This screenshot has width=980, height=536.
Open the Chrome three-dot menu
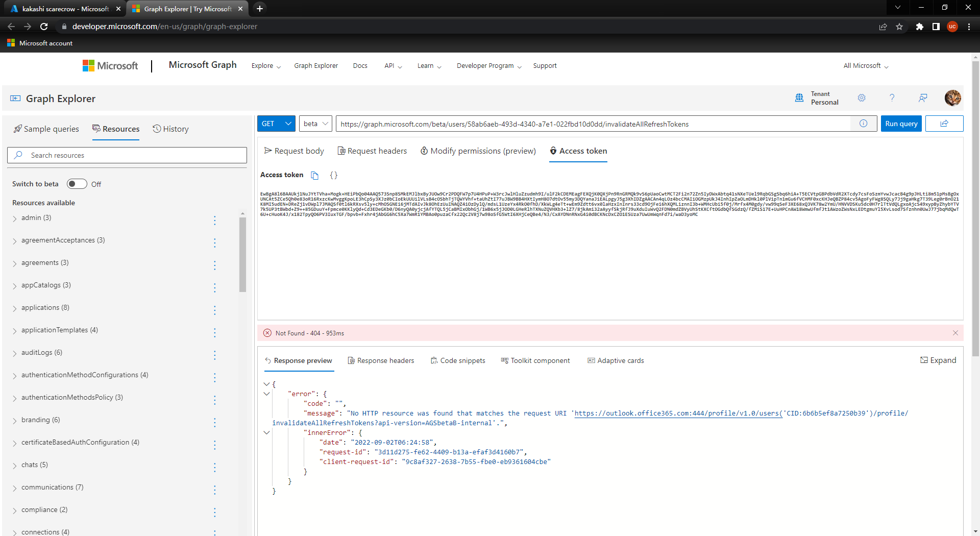tap(969, 27)
